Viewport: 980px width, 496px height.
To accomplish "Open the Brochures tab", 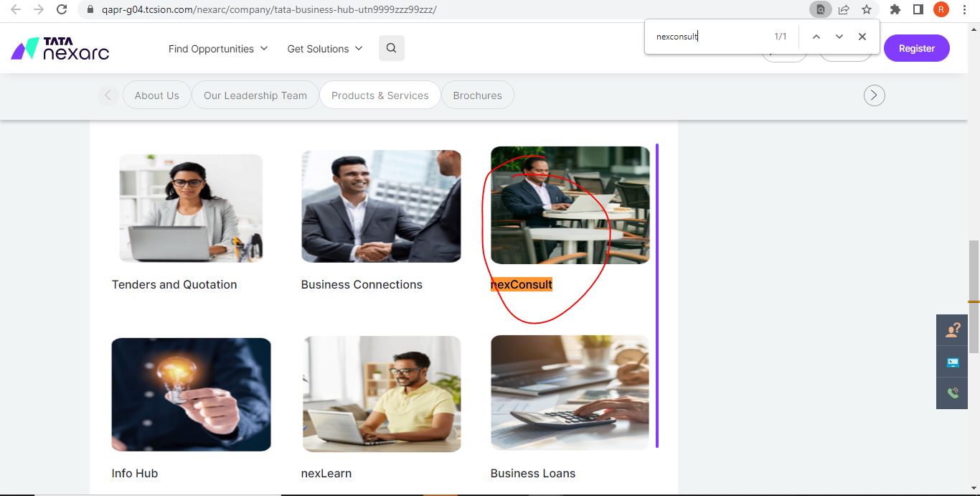I will (x=477, y=95).
